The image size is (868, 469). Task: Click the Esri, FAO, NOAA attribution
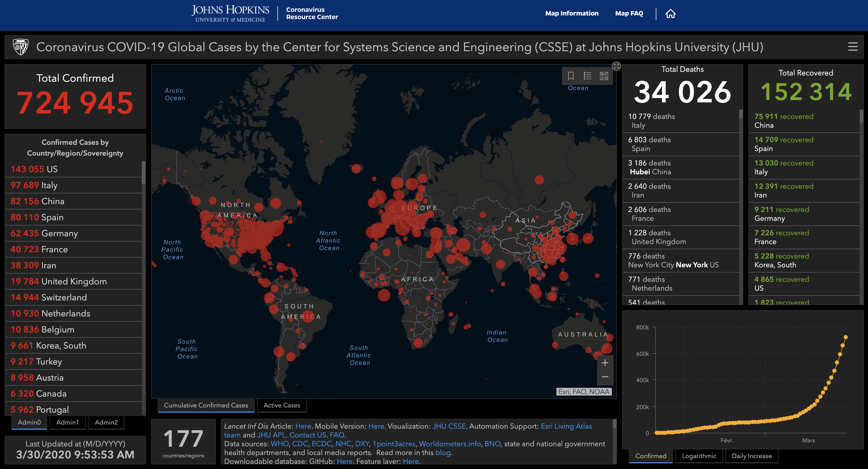point(584,391)
